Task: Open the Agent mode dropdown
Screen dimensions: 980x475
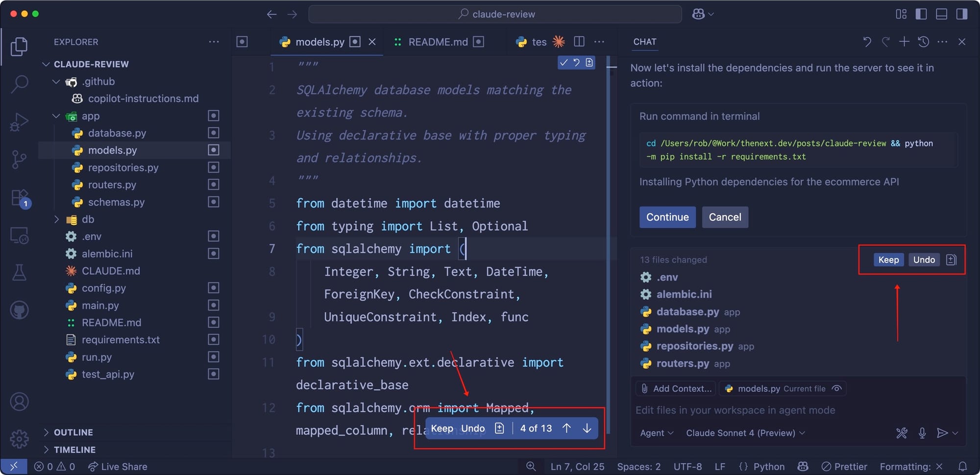Action: coord(656,433)
